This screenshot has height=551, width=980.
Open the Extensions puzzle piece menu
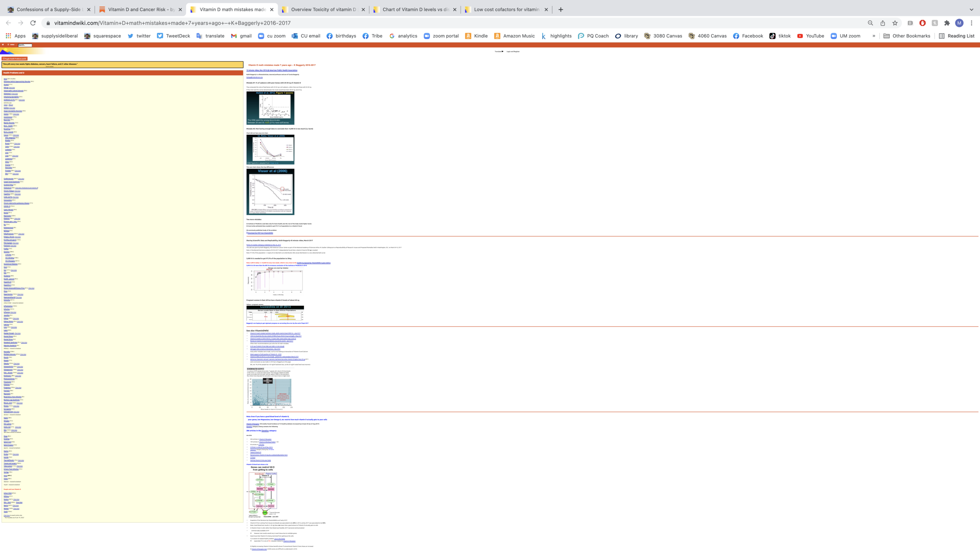coord(947,23)
